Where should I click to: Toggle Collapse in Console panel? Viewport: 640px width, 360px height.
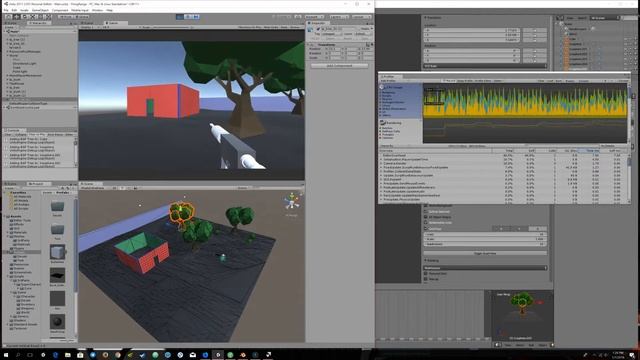[20, 134]
